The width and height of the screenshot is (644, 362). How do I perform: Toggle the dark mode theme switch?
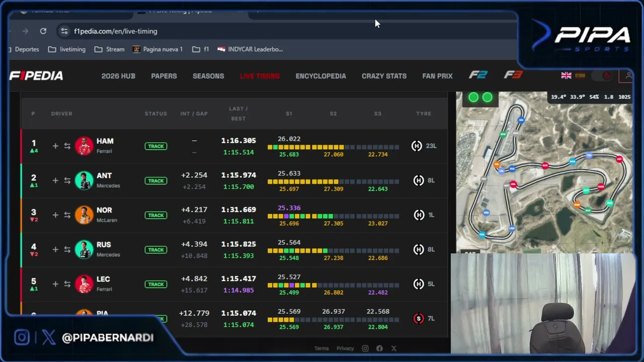(x=602, y=76)
